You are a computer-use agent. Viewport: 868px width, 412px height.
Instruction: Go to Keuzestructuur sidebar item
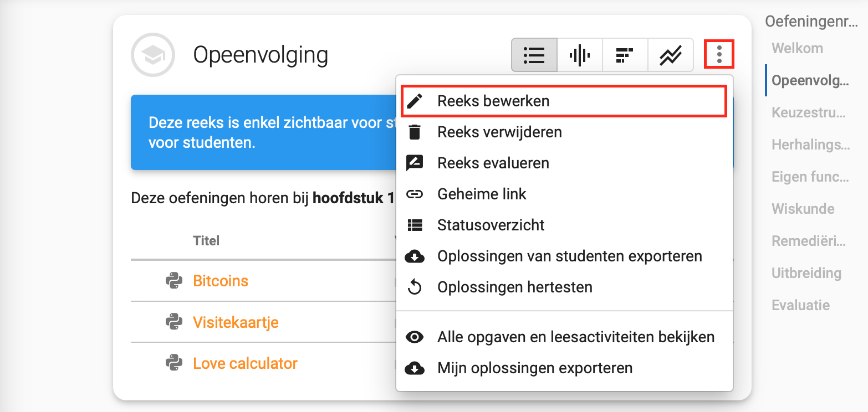(x=808, y=113)
